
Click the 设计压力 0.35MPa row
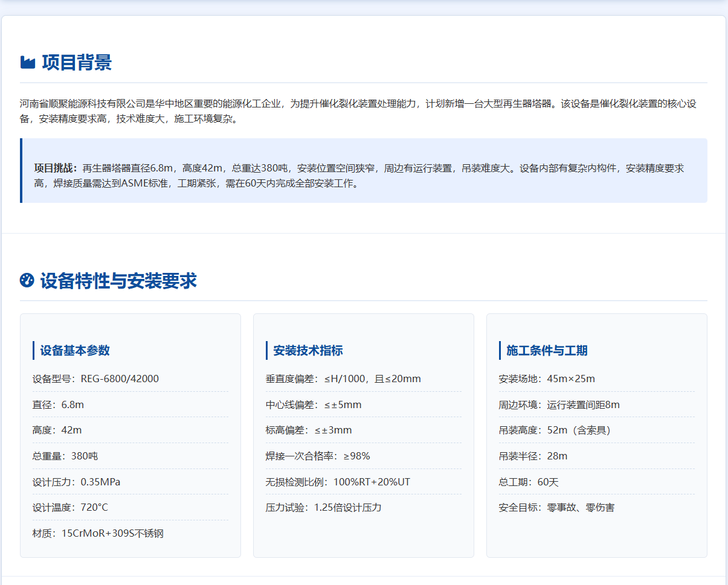click(76, 482)
